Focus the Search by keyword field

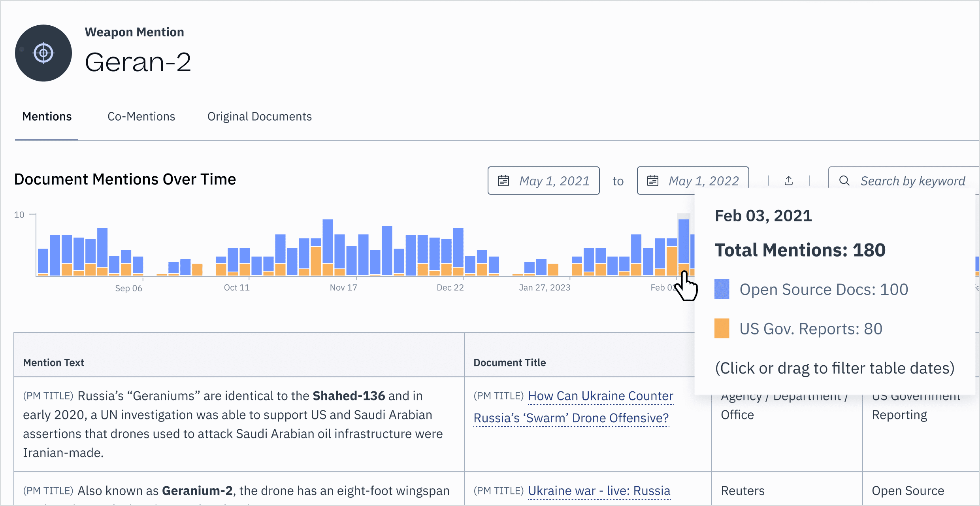pyautogui.click(x=912, y=181)
